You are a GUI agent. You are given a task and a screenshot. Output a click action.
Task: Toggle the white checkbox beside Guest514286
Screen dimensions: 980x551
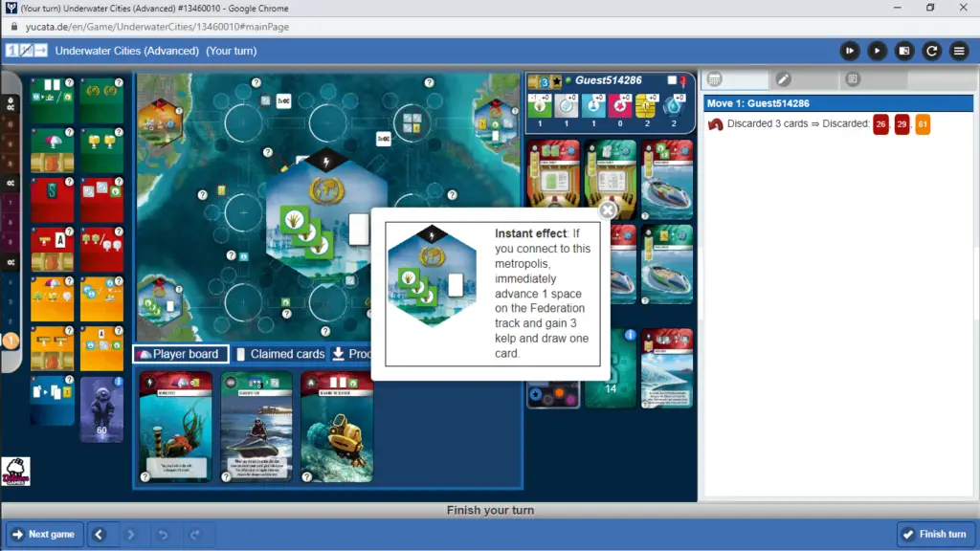coord(672,80)
